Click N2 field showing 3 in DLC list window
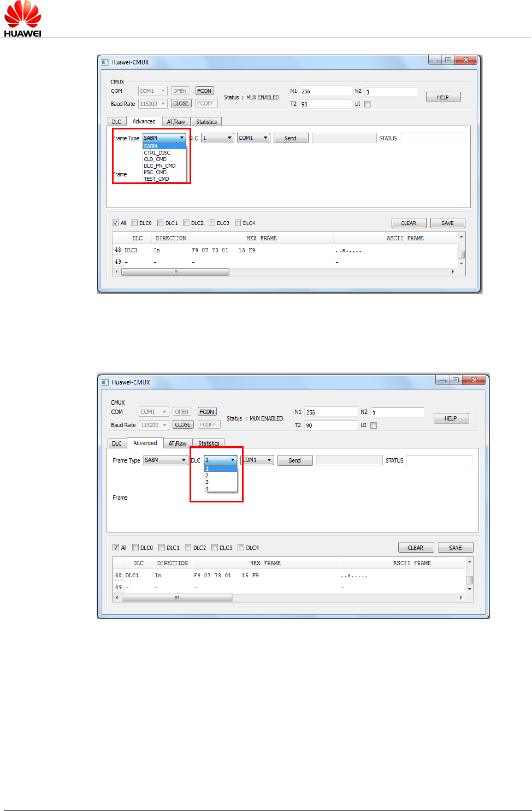This screenshot has height=811, width=532. [x=397, y=413]
